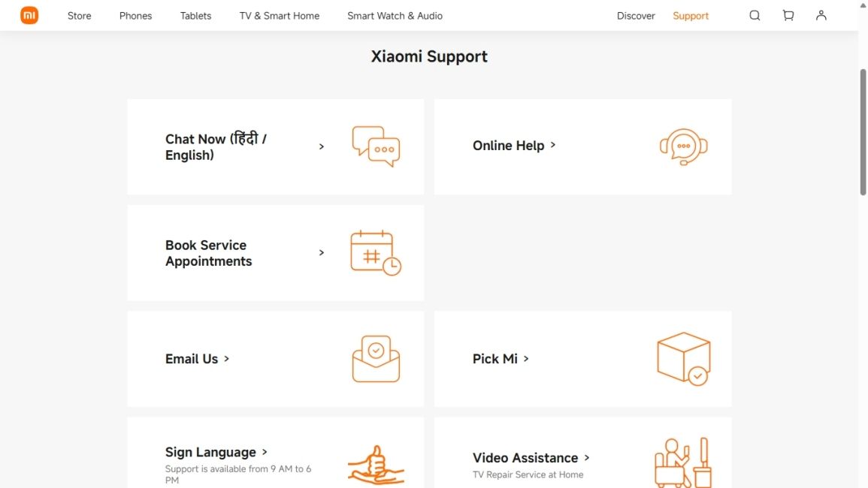Screen dimensions: 868x488
Task: Click the Pick Mi box icon
Action: pos(684,359)
